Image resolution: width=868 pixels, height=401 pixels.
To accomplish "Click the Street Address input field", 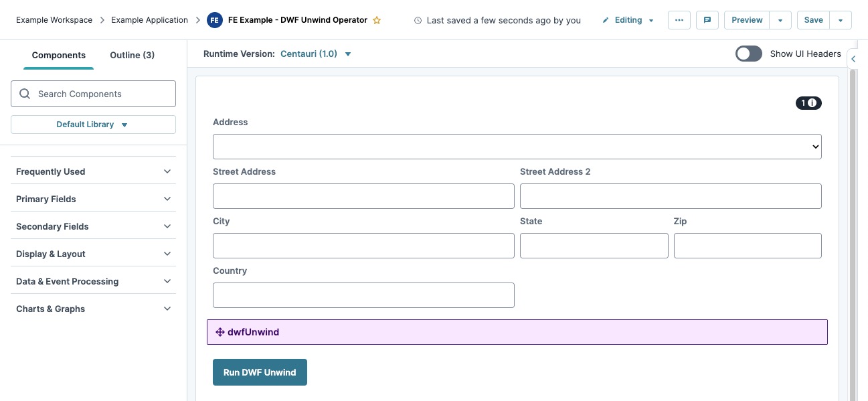I will click(x=363, y=196).
